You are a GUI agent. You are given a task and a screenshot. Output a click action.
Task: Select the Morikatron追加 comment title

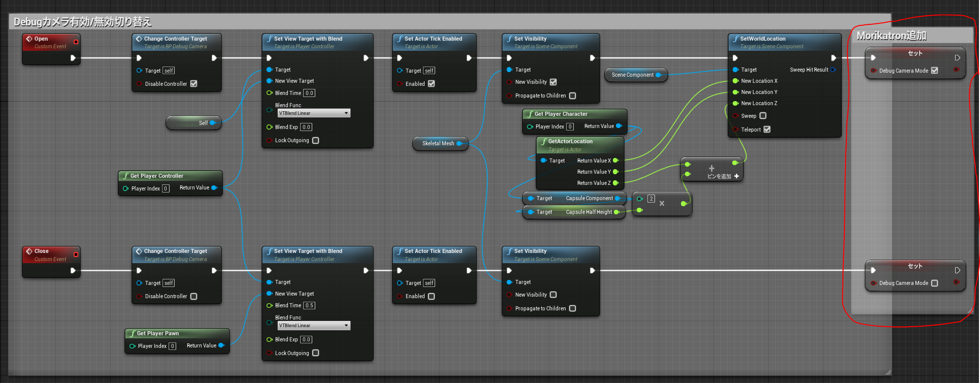pyautogui.click(x=891, y=36)
